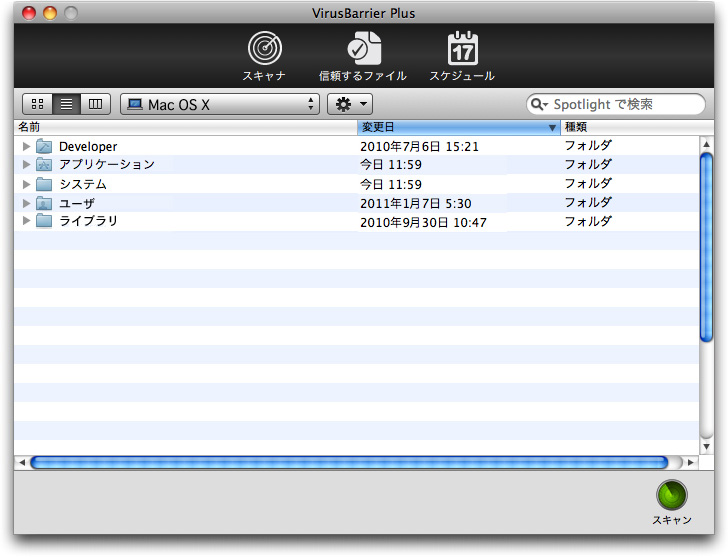Expand the システム folder triangle

click(26, 184)
